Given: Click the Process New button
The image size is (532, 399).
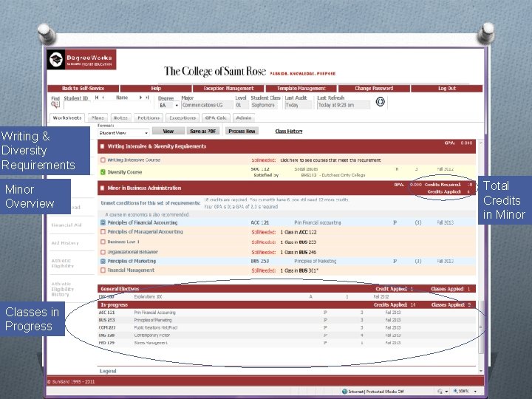Looking at the screenshot, I should click(242, 131).
